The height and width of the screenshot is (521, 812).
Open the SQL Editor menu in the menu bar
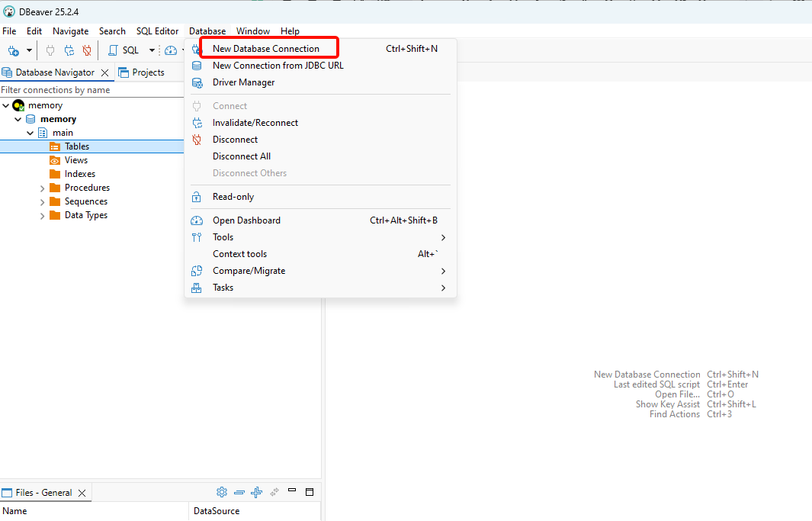tap(157, 31)
